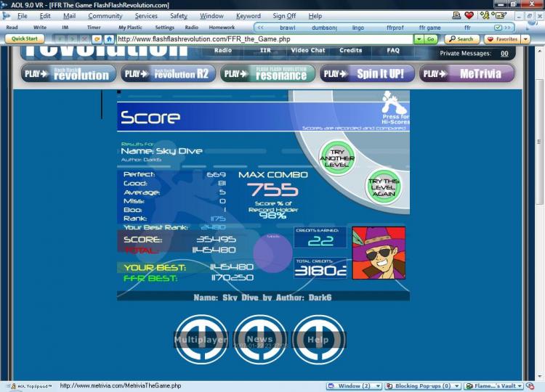Click the pop-up blocker icon at status bar end
545x392 pixels.
pos(530,385)
